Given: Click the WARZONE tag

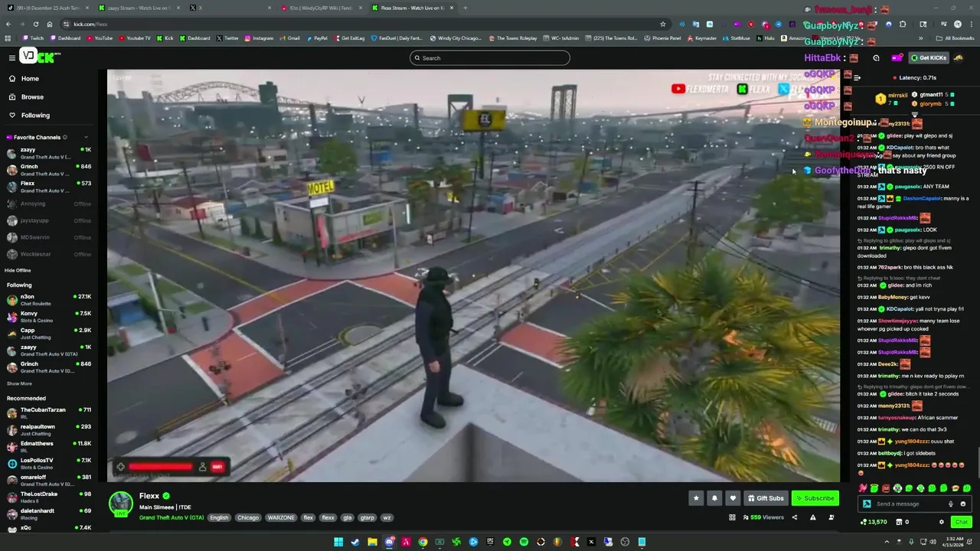Looking at the screenshot, I should 281,518.
